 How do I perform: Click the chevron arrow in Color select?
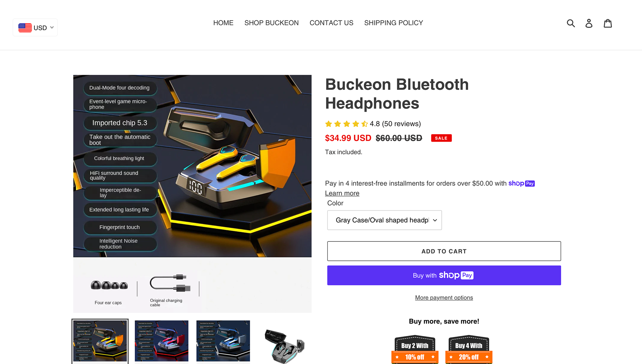click(x=435, y=220)
